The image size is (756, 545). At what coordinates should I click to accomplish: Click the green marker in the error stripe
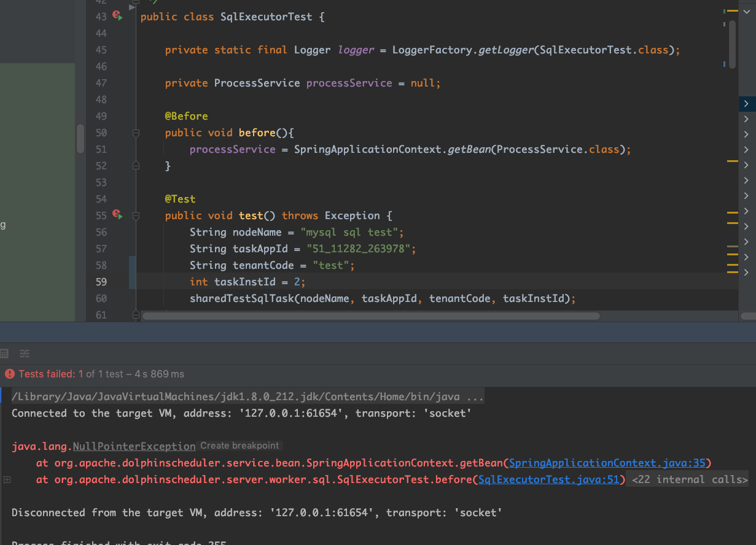pos(725,11)
